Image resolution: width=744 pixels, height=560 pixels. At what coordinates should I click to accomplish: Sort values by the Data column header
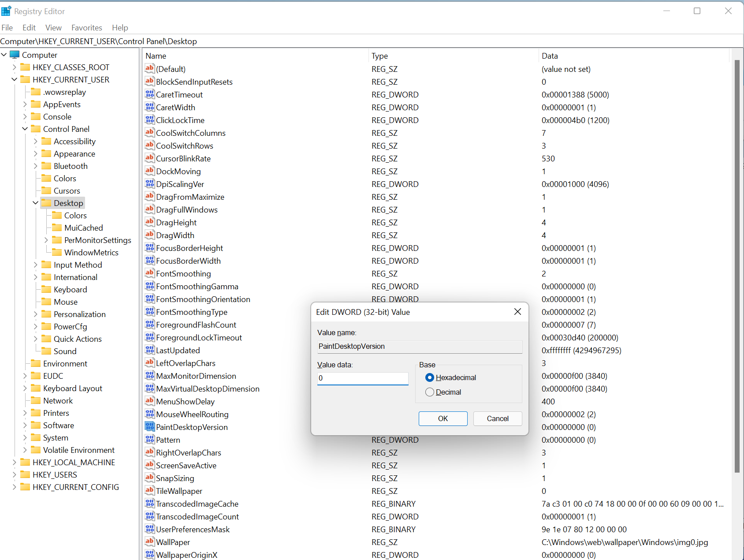[634, 56]
